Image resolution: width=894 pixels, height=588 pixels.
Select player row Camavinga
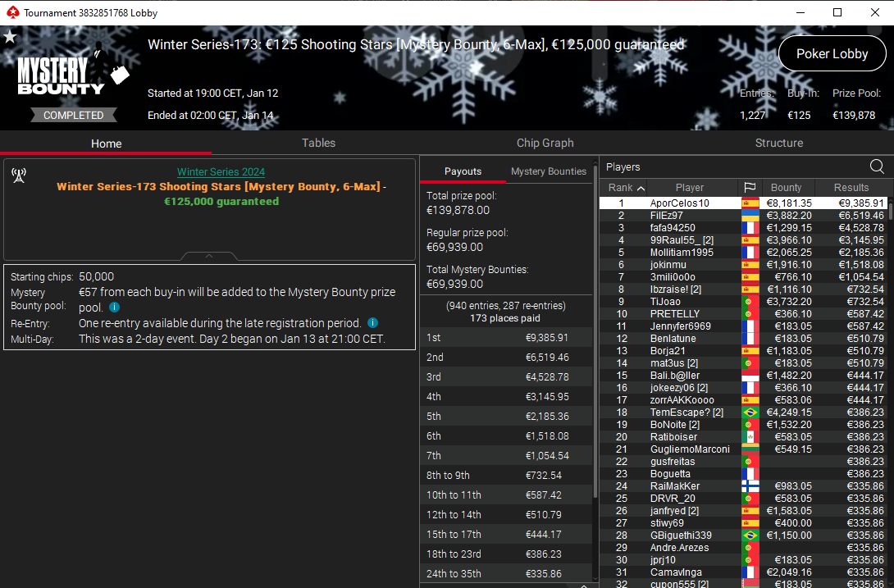743,572
